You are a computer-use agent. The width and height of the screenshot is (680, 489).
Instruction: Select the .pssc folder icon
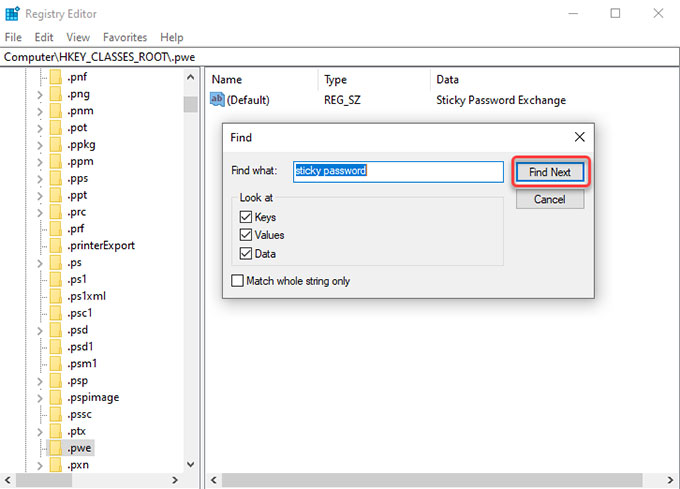(x=56, y=414)
